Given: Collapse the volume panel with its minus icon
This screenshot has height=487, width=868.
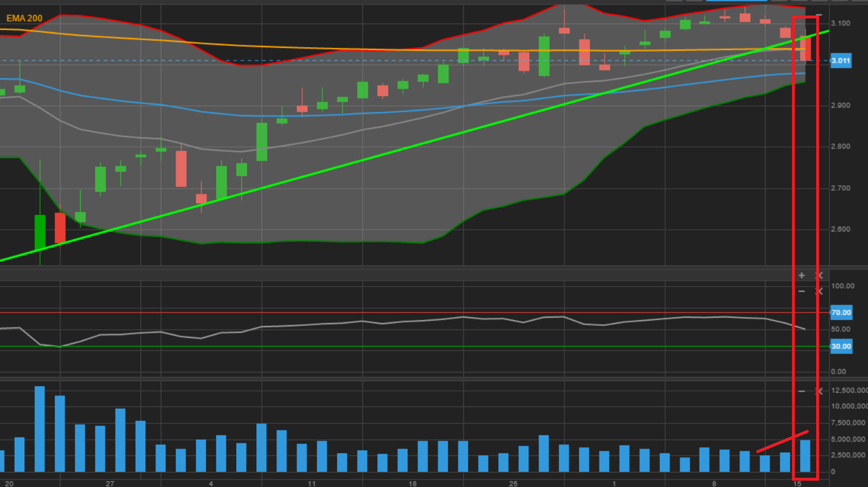Looking at the screenshot, I should click(x=801, y=391).
